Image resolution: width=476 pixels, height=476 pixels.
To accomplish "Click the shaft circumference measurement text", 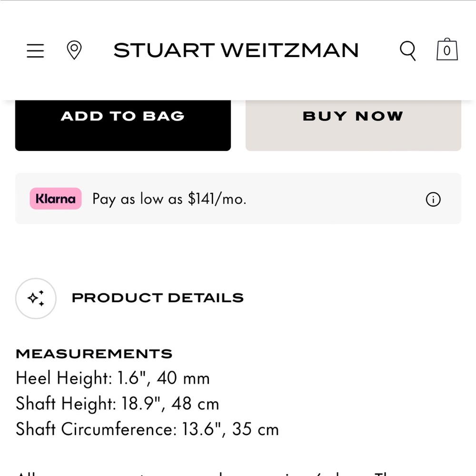I will 147,428.
